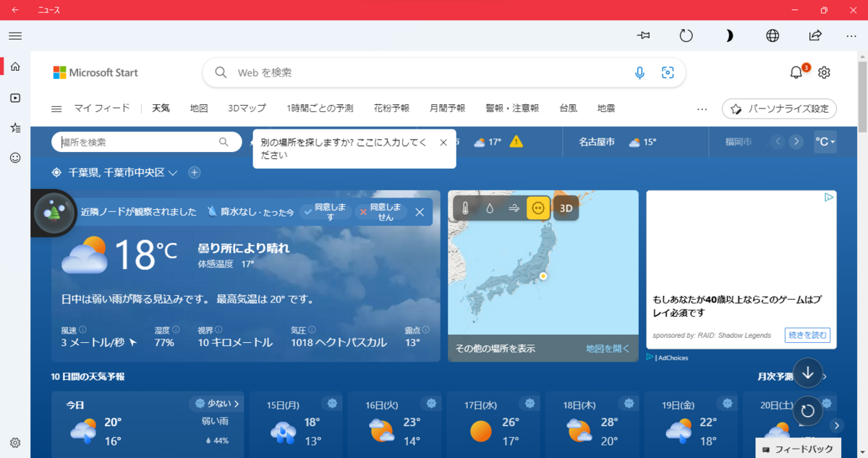Image resolution: width=868 pixels, height=458 pixels.
Task: Click the scroll-down arrow floating button
Action: tap(808, 373)
